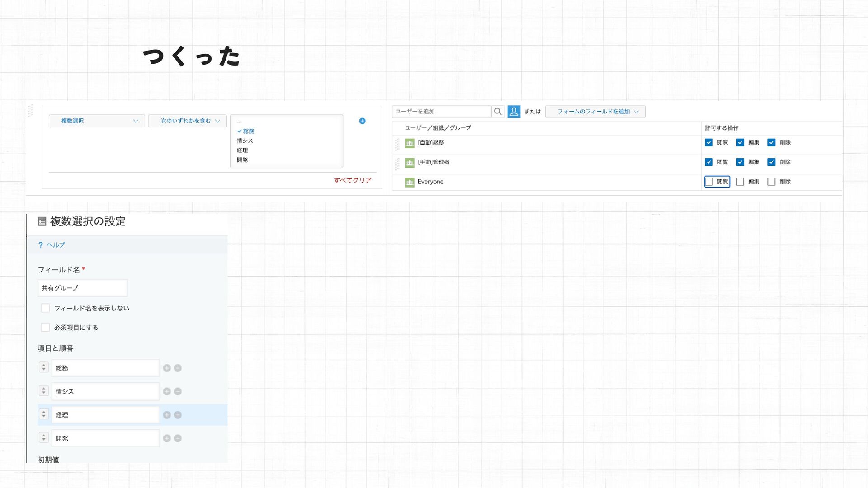This screenshot has width=868, height=488.
Task: Click the search magnifier icon
Action: click(498, 112)
